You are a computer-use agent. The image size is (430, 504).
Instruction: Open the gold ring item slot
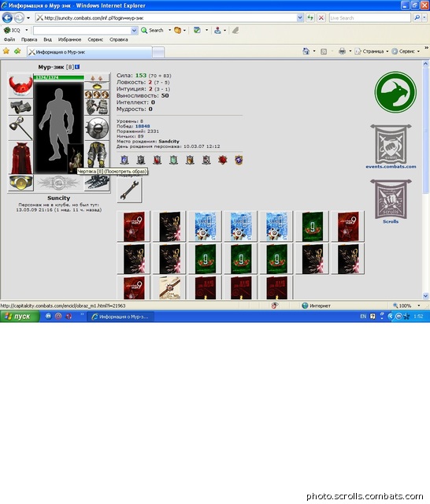(20, 183)
